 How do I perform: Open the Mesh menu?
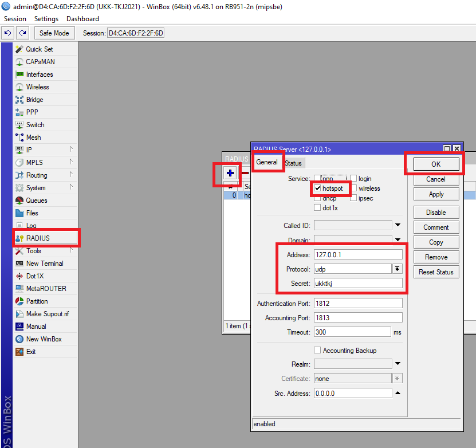tap(45, 137)
